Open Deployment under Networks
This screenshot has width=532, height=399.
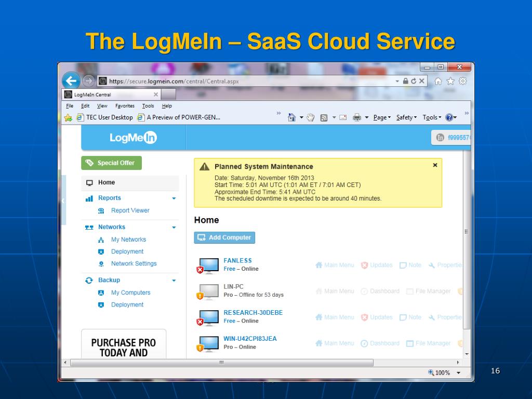(127, 252)
